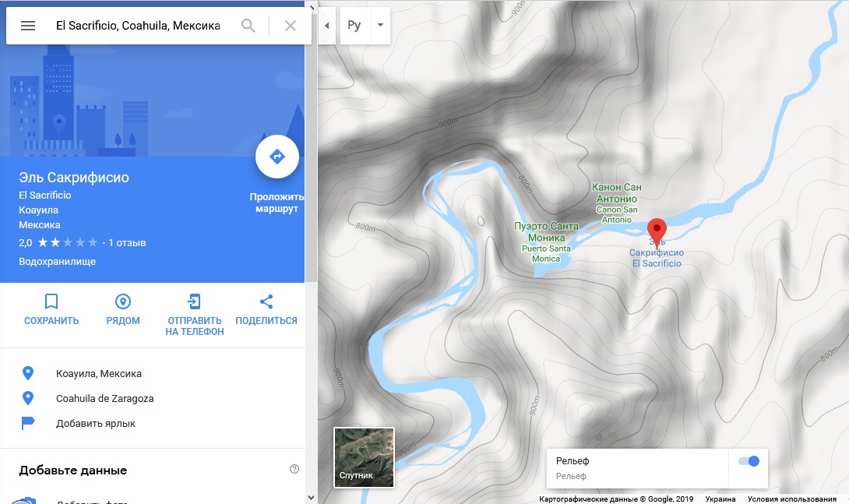The height and width of the screenshot is (504, 849).
Task: Send to phone icon Отправить на телефон
Action: 195,301
